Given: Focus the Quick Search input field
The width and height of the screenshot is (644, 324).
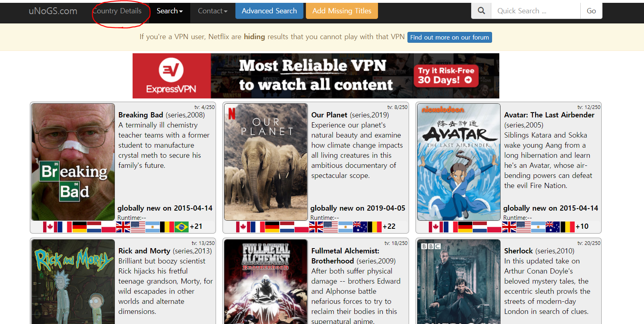Looking at the screenshot, I should 536,11.
